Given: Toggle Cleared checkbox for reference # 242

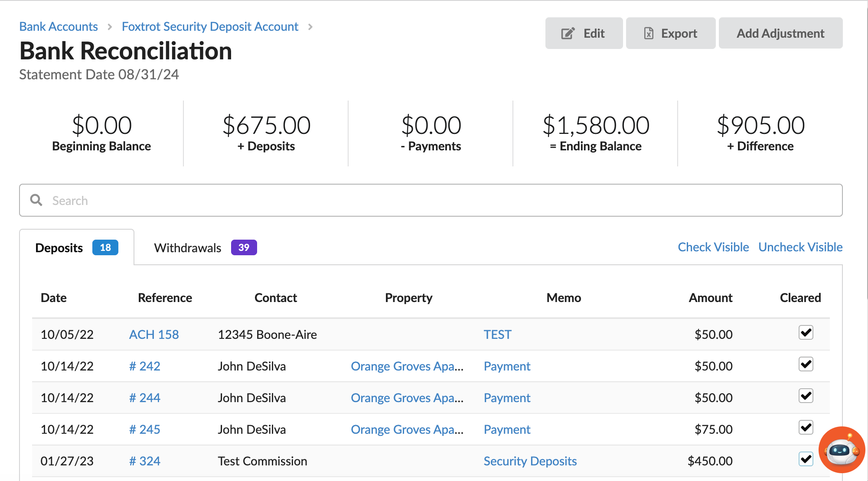Looking at the screenshot, I should 806,364.
